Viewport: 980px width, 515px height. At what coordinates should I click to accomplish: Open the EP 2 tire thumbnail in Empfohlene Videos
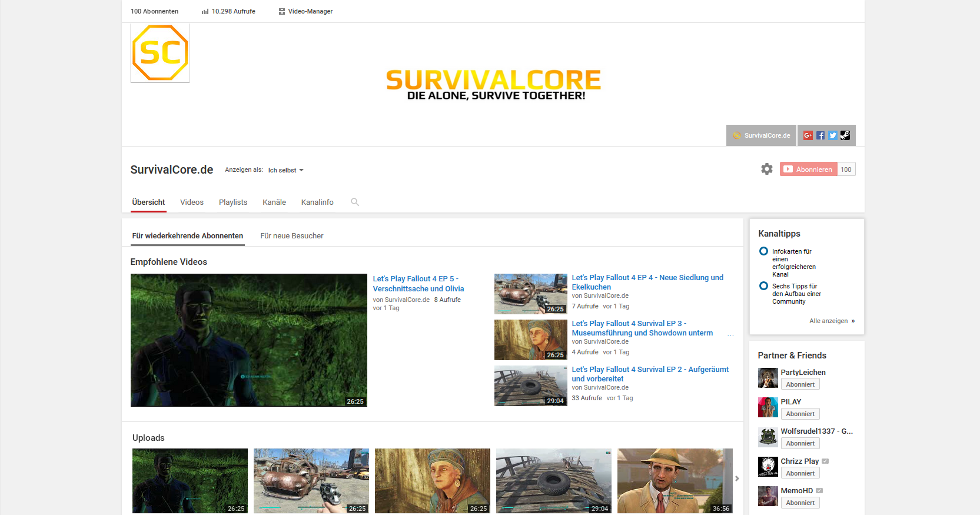(531, 386)
